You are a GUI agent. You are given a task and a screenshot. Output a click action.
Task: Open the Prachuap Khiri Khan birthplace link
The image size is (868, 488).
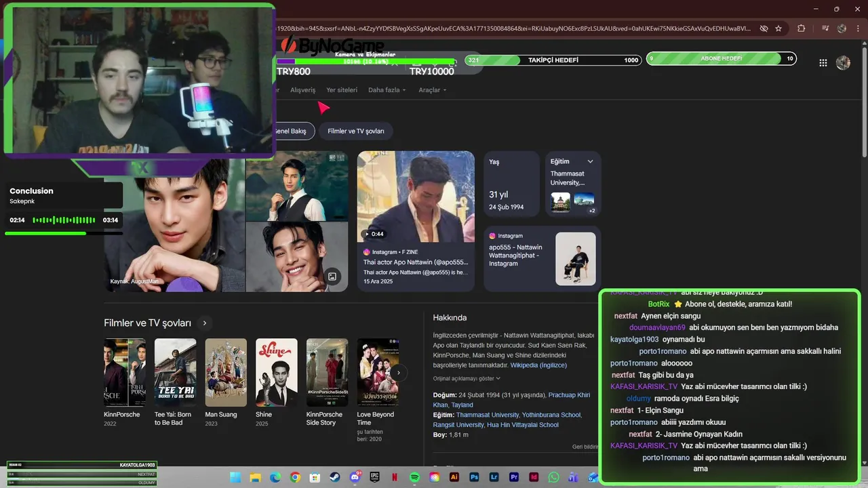pyautogui.click(x=512, y=399)
